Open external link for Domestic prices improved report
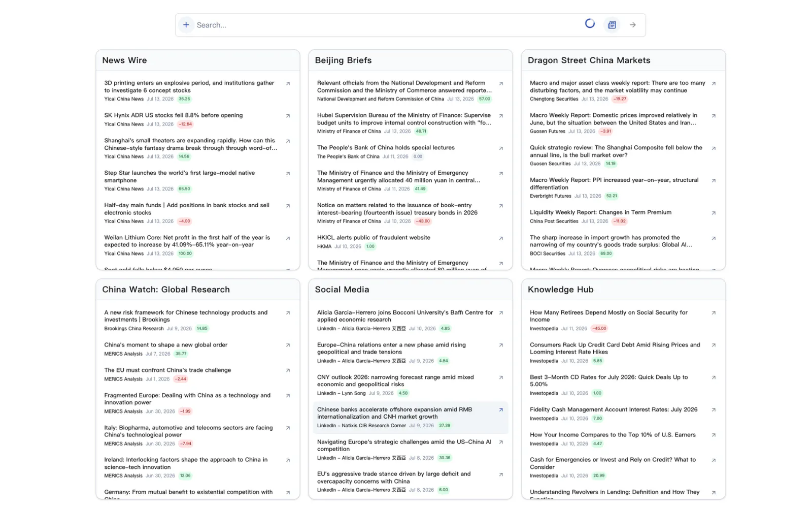 pyautogui.click(x=714, y=116)
